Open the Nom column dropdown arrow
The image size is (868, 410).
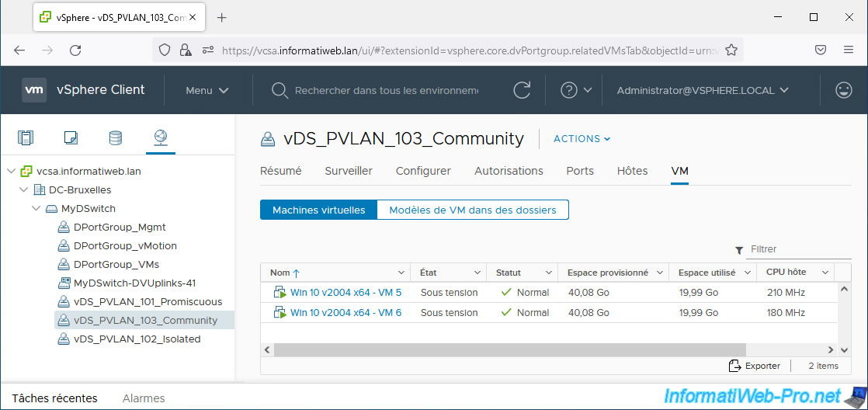[x=401, y=273]
